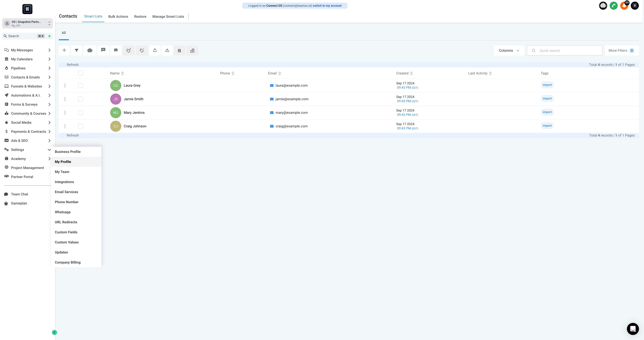Click the remove tag icon
The width and height of the screenshot is (644, 340).
pyautogui.click(x=142, y=50)
